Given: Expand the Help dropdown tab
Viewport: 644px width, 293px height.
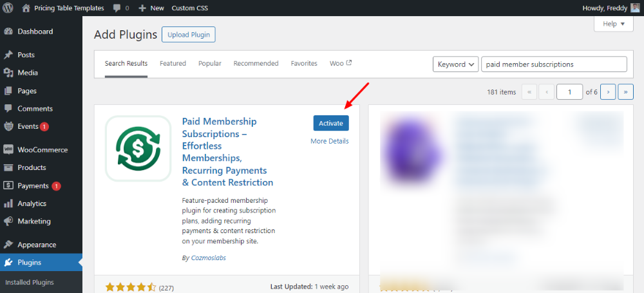Looking at the screenshot, I should click(x=614, y=24).
